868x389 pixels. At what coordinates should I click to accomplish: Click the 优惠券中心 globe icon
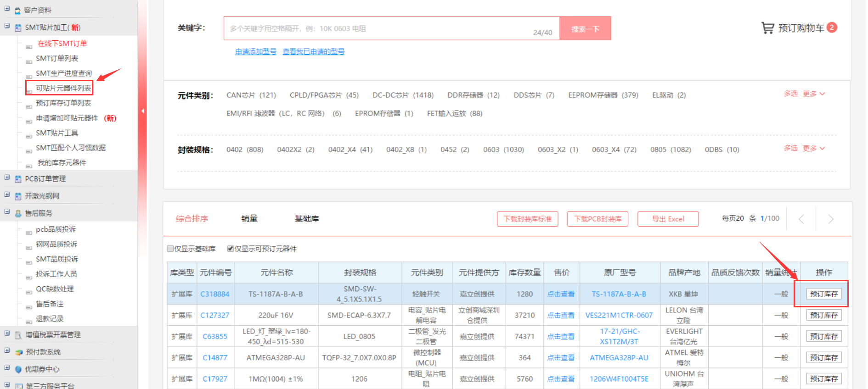click(x=18, y=369)
